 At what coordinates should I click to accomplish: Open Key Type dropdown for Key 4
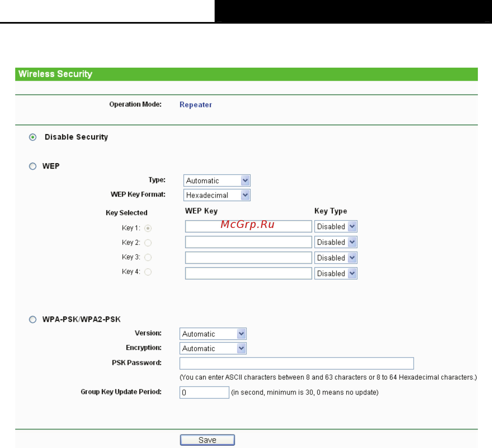click(x=336, y=273)
